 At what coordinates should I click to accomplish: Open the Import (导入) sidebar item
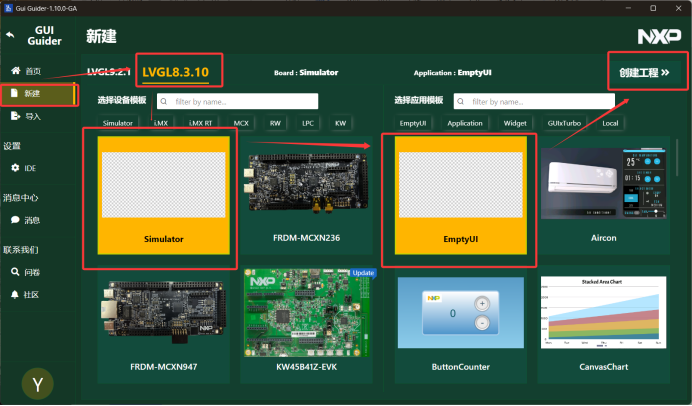(38, 116)
